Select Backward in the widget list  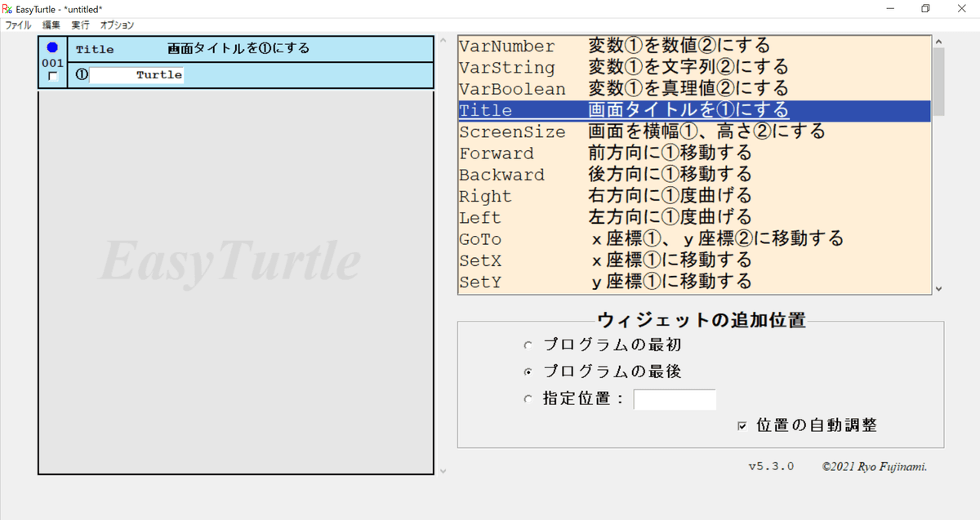click(694, 175)
